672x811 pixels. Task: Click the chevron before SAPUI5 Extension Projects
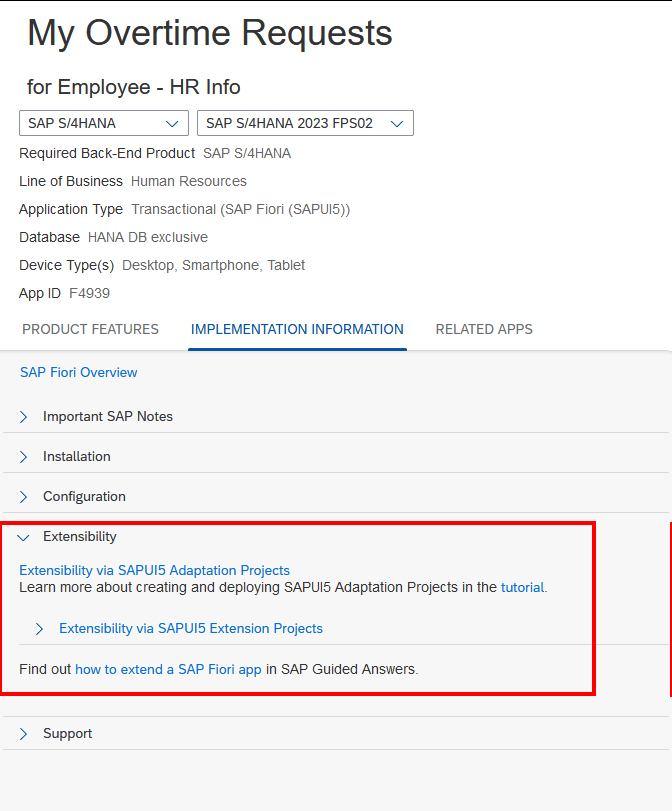40,629
